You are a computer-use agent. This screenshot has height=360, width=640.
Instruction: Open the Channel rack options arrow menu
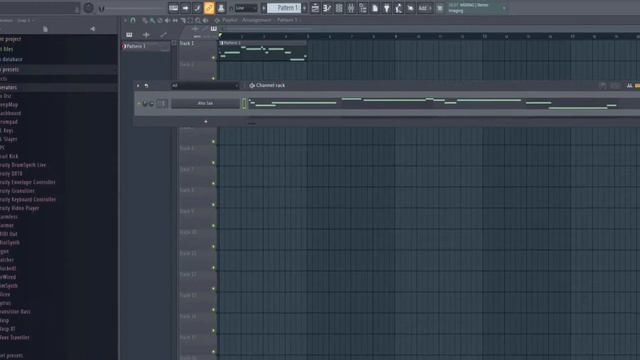coord(138,86)
